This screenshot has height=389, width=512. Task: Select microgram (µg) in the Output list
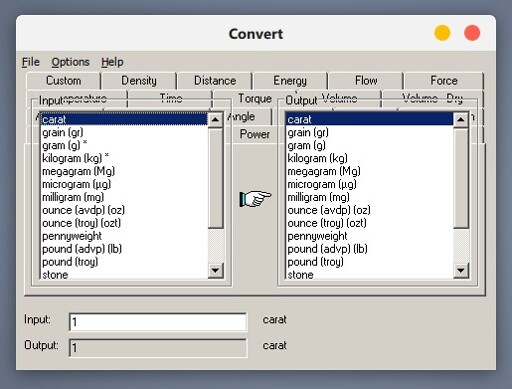pos(370,184)
